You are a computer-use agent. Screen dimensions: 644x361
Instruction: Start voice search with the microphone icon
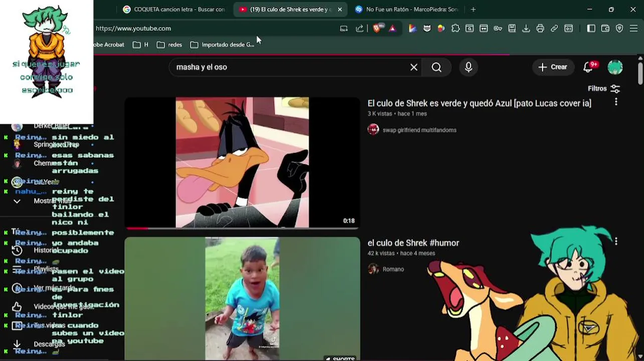[x=468, y=67]
